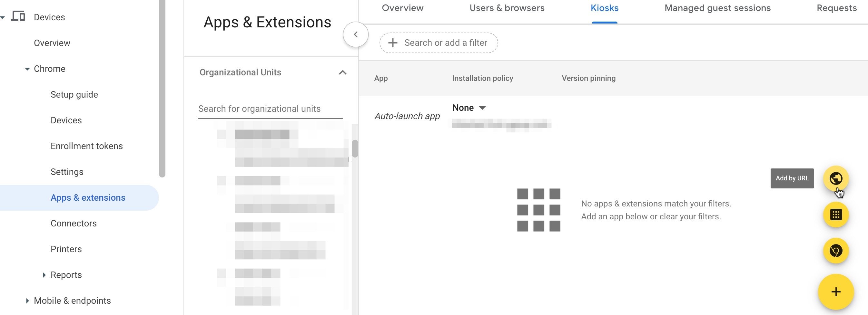
Task: Switch to Users & browsers tab
Action: click(507, 8)
